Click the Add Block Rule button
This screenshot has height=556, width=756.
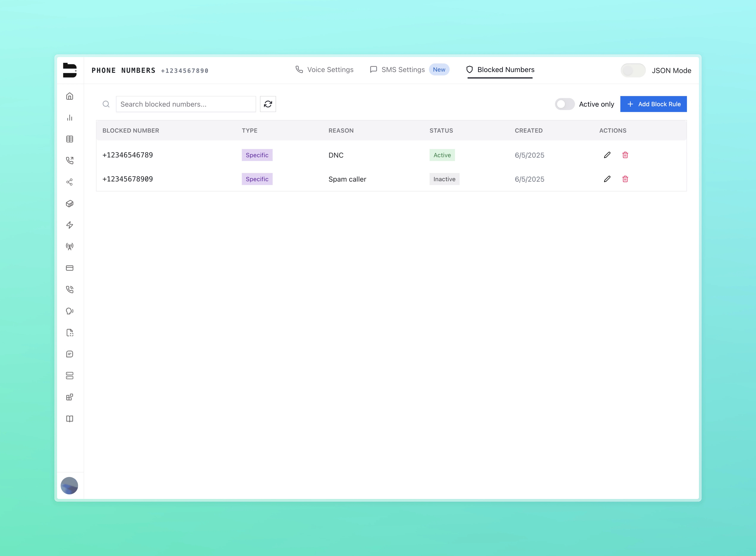tap(653, 104)
